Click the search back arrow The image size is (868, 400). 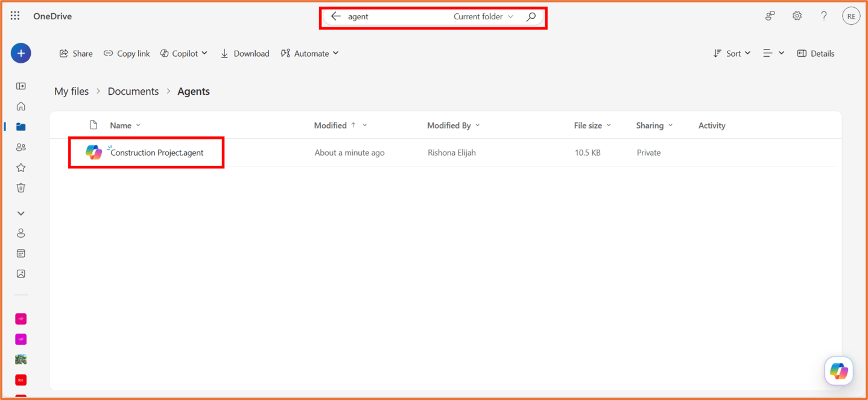point(336,16)
